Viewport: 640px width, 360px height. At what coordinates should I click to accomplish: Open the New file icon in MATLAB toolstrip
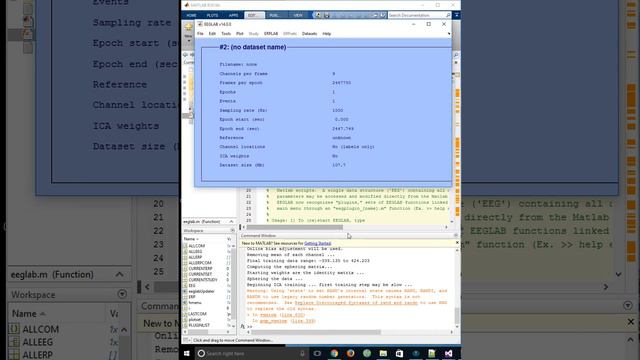[x=188, y=28]
